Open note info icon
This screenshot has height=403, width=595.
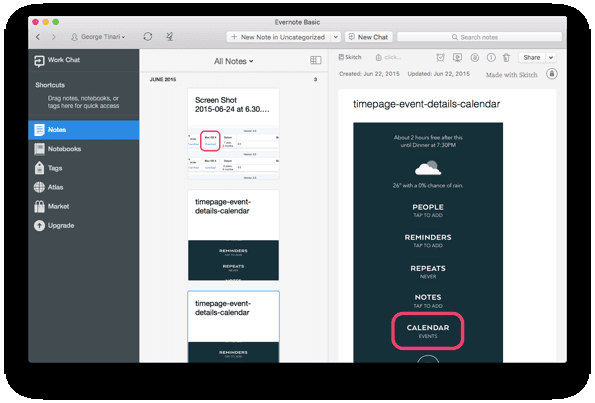point(491,57)
